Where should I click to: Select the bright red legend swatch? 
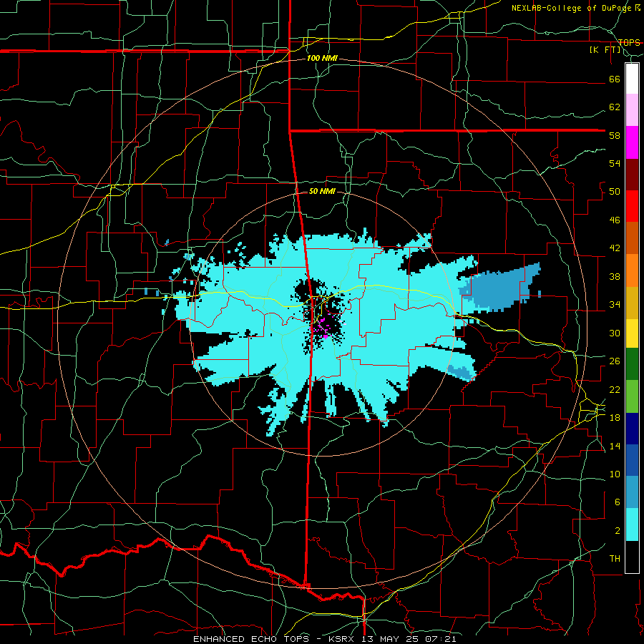pyautogui.click(x=632, y=206)
